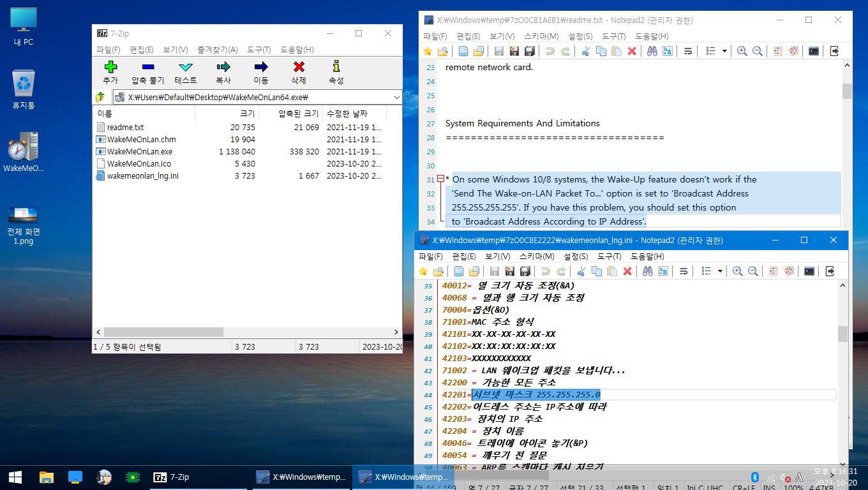This screenshot has height=490, width=868.
Task: Select the 전체 화면 1.png desktop file
Action: pos(24,225)
